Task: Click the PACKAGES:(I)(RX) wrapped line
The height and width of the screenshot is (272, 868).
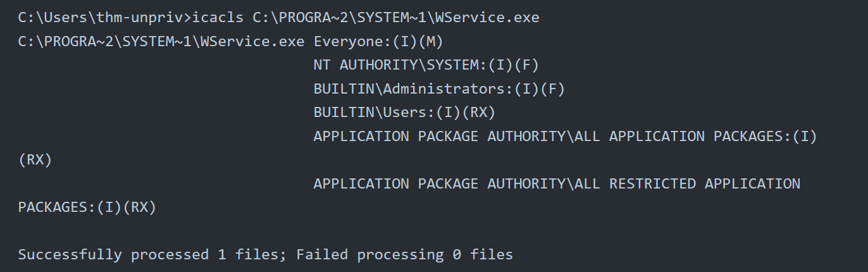Action: tap(87, 207)
